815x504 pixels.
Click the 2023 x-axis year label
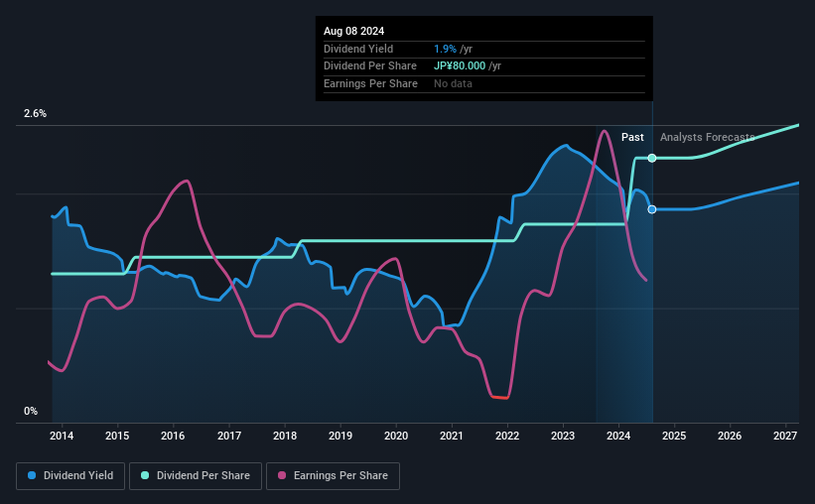click(563, 436)
